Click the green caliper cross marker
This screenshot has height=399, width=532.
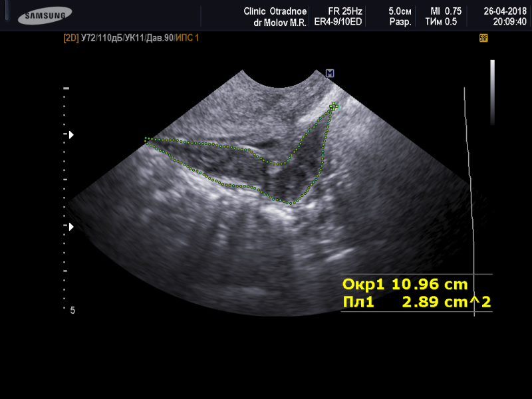(334, 106)
